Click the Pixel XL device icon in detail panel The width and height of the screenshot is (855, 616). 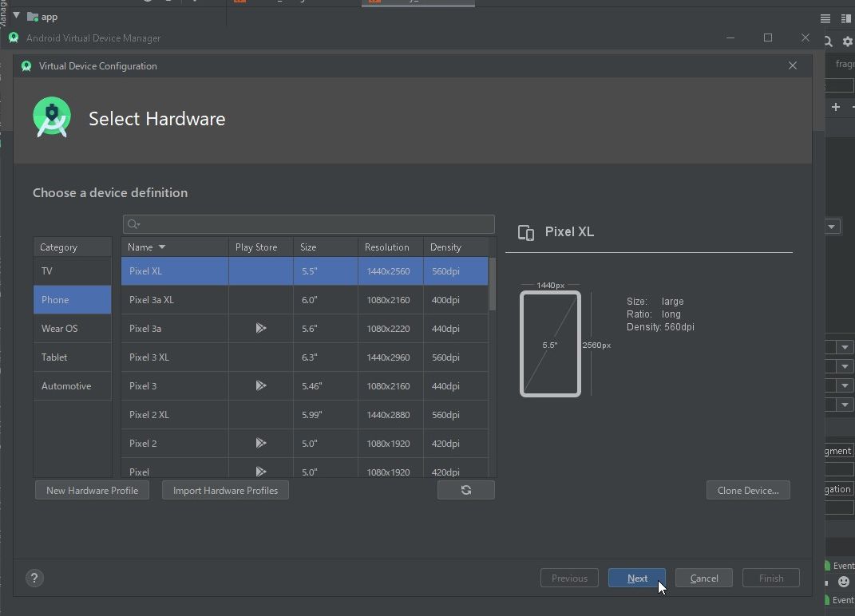click(526, 232)
